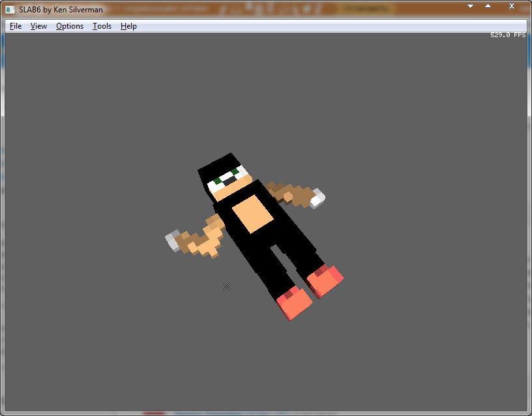Click the 529.0 FPS counter readout
Screen dimensions: 532x416
click(x=509, y=35)
